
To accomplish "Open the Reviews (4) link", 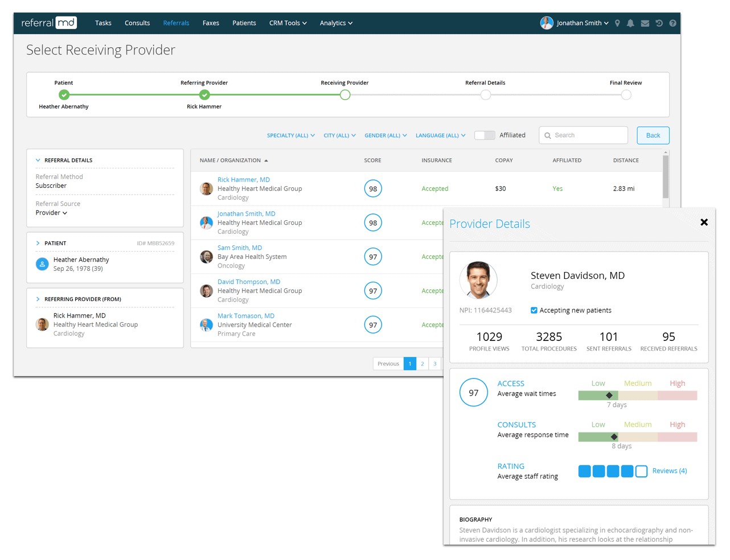I will (670, 471).
